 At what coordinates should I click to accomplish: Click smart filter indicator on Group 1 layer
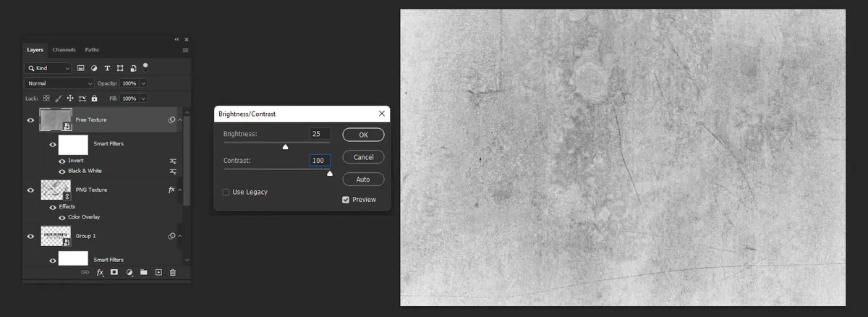pyautogui.click(x=171, y=236)
